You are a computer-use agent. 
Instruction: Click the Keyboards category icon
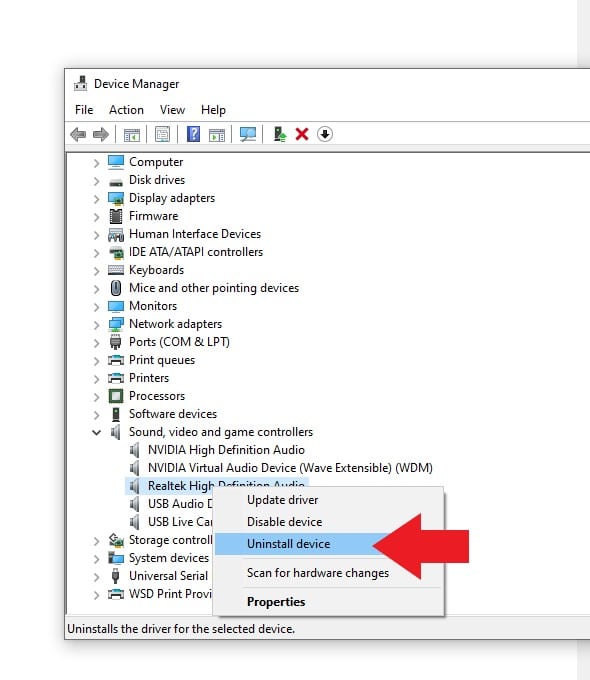116,270
